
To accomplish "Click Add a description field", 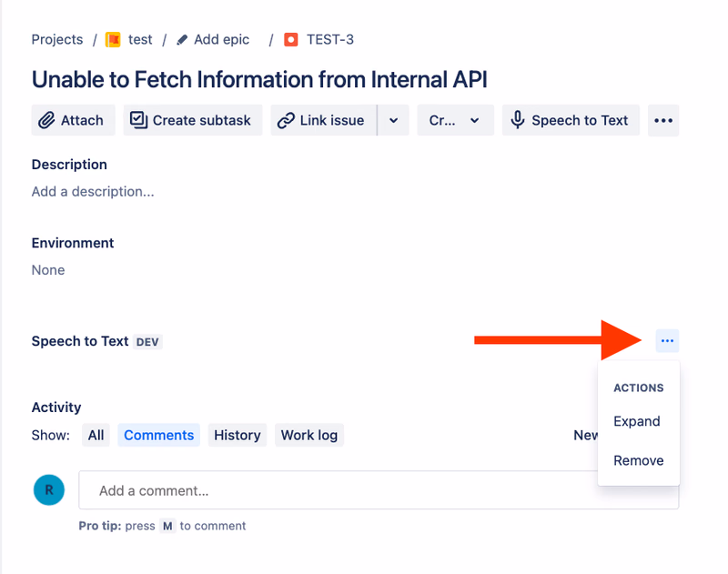I will coord(93,191).
